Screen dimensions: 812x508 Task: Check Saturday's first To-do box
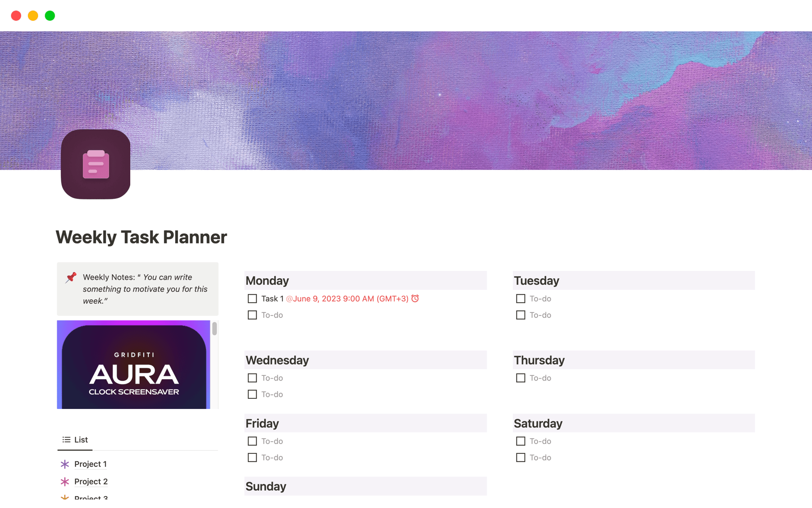tap(520, 441)
